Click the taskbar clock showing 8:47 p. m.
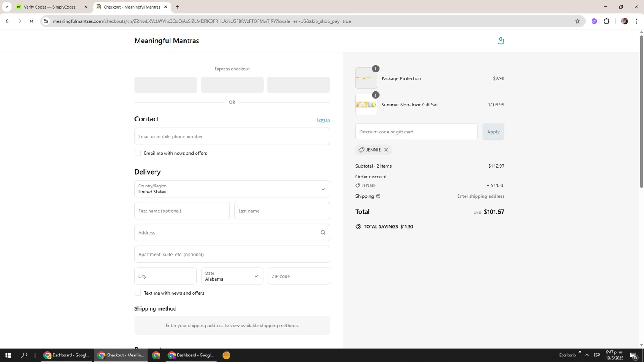 click(x=614, y=355)
